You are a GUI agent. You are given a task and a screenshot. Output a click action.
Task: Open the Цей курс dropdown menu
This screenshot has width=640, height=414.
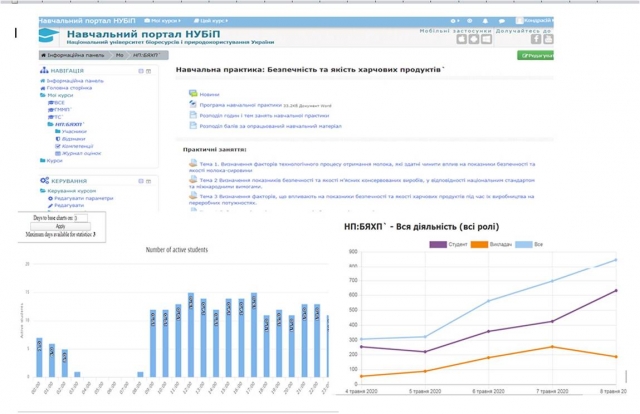pos(212,19)
